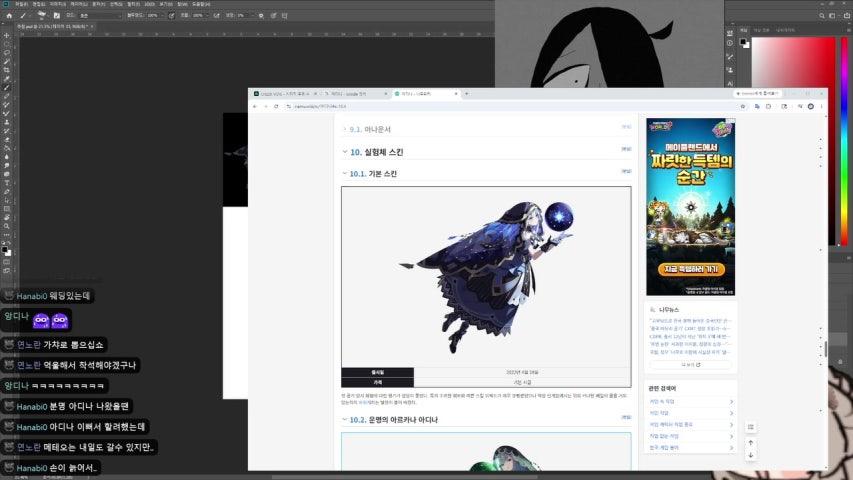Open Edit Toolbar three-dots button
Viewport: 853px width, 480px height.
pyautogui.click(x=7, y=235)
